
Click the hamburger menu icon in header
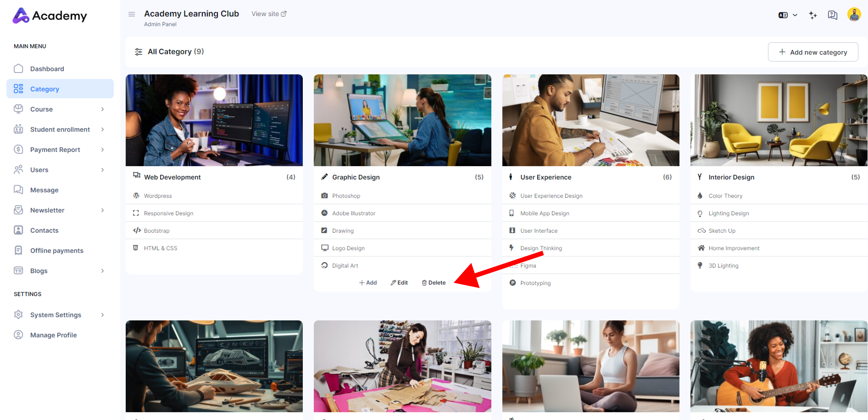pyautogui.click(x=131, y=14)
